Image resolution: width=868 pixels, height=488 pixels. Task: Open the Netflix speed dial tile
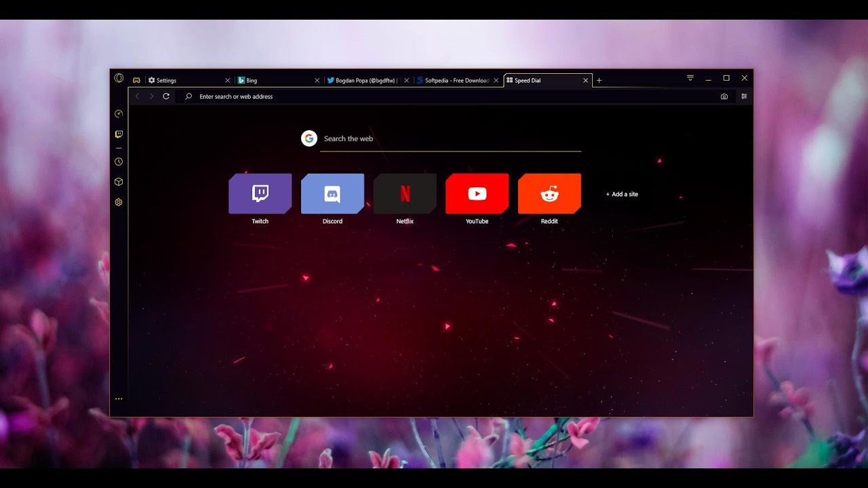[405, 194]
